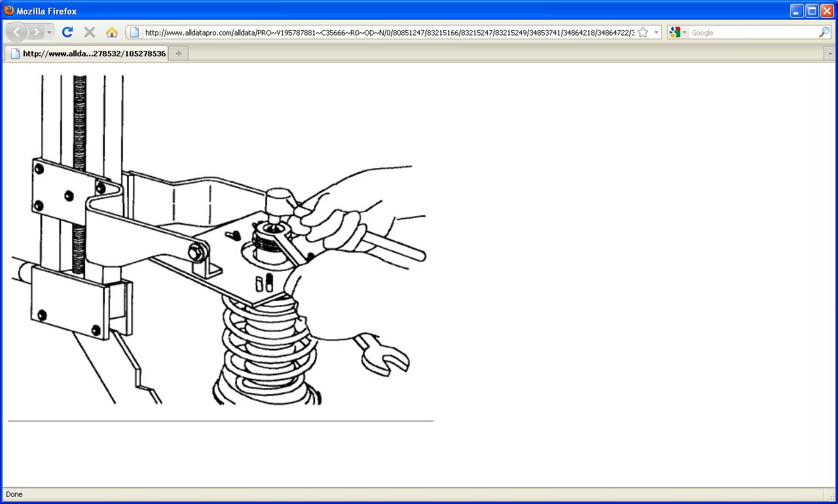Click the address bar URL text
This screenshot has width=838, height=504.
(x=389, y=32)
